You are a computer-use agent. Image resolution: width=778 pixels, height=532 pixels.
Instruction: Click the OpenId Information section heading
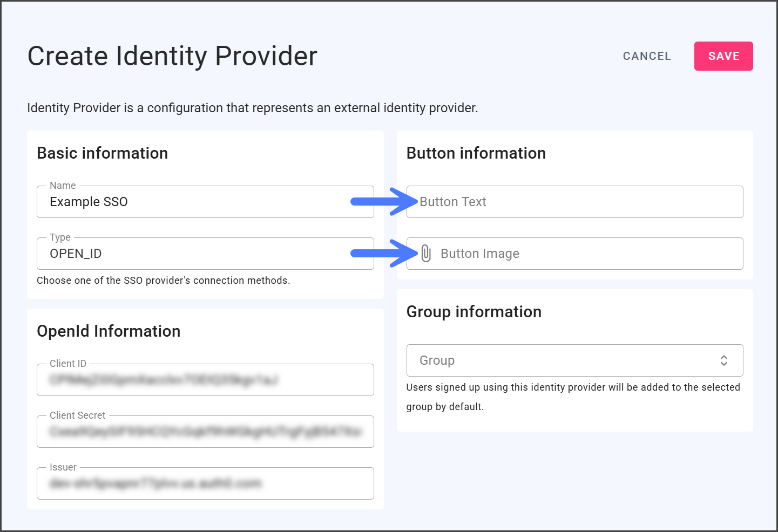tap(109, 331)
